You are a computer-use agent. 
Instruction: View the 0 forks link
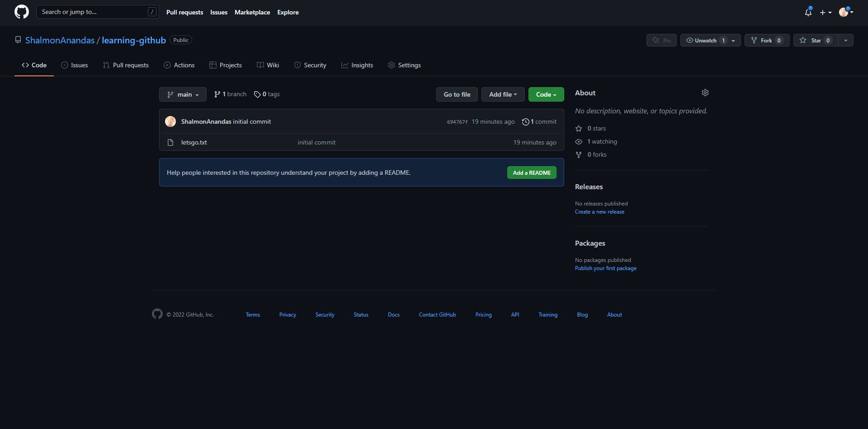[x=591, y=154]
